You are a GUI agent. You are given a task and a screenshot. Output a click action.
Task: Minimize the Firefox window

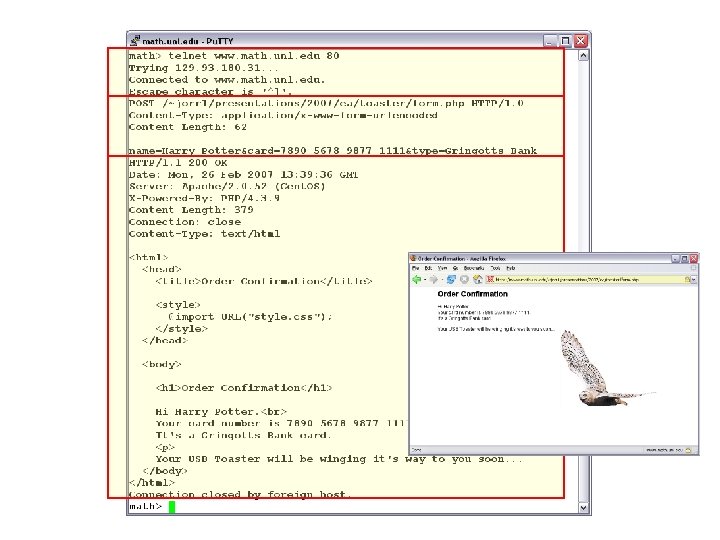[675, 259]
